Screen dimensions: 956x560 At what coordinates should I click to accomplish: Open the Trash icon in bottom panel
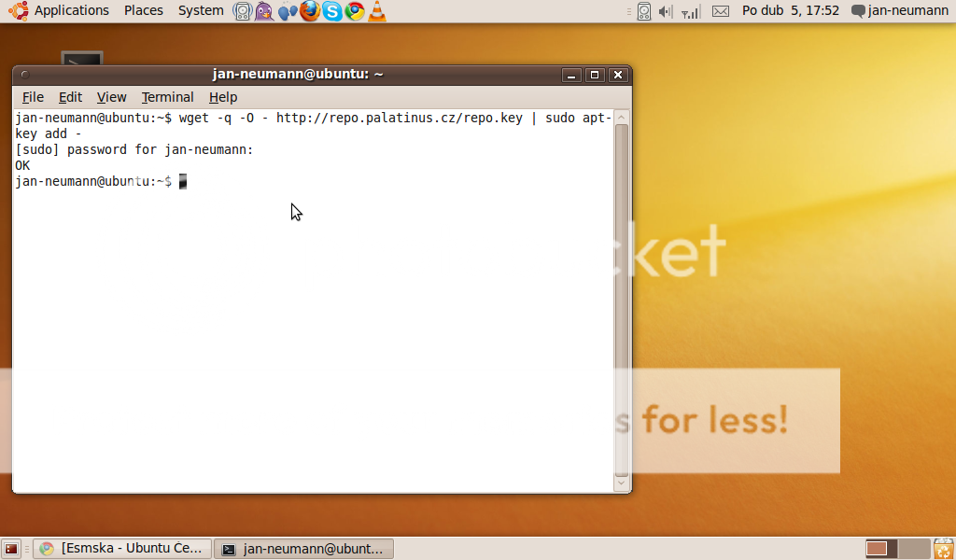pos(944,549)
